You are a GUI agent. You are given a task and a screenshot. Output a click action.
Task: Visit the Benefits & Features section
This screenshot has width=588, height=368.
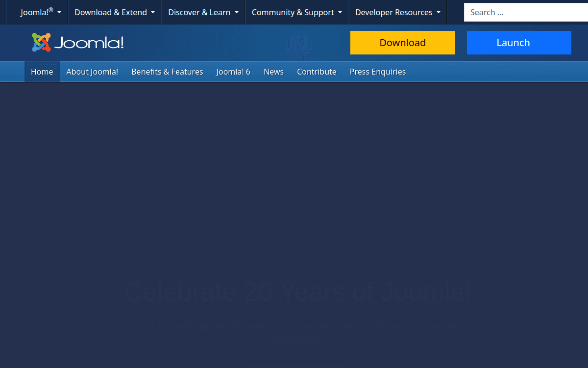tap(167, 71)
